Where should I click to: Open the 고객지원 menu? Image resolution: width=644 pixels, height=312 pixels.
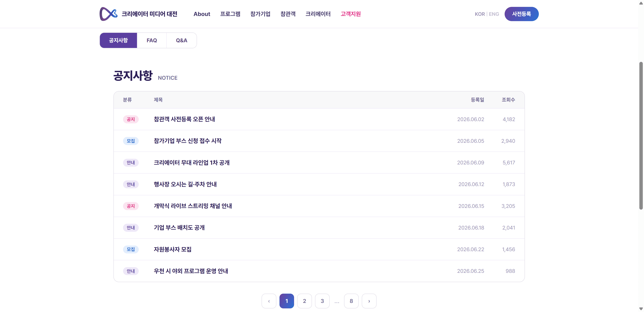(x=350, y=14)
